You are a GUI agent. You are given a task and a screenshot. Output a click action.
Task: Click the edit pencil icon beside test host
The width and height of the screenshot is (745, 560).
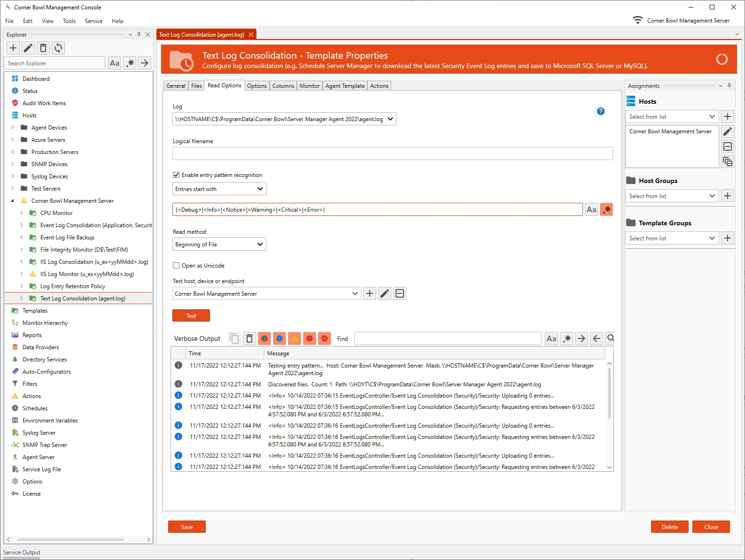click(385, 294)
